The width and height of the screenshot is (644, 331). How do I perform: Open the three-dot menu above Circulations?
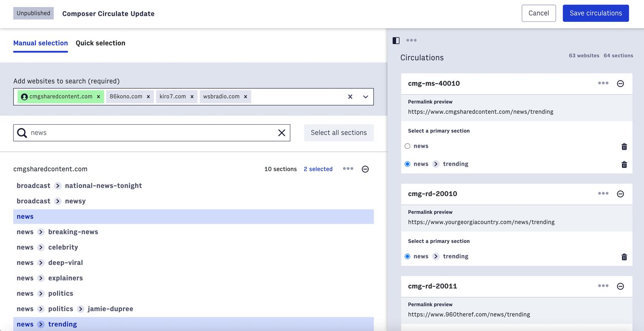411,41
